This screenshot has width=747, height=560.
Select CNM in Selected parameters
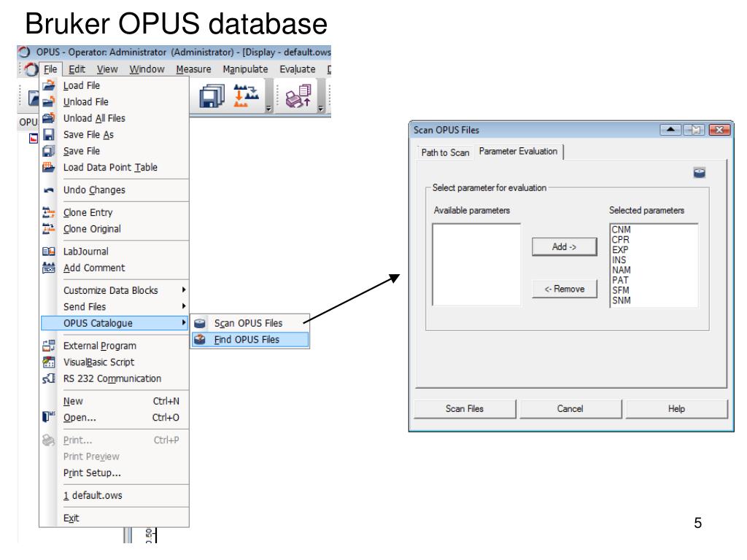(x=622, y=230)
